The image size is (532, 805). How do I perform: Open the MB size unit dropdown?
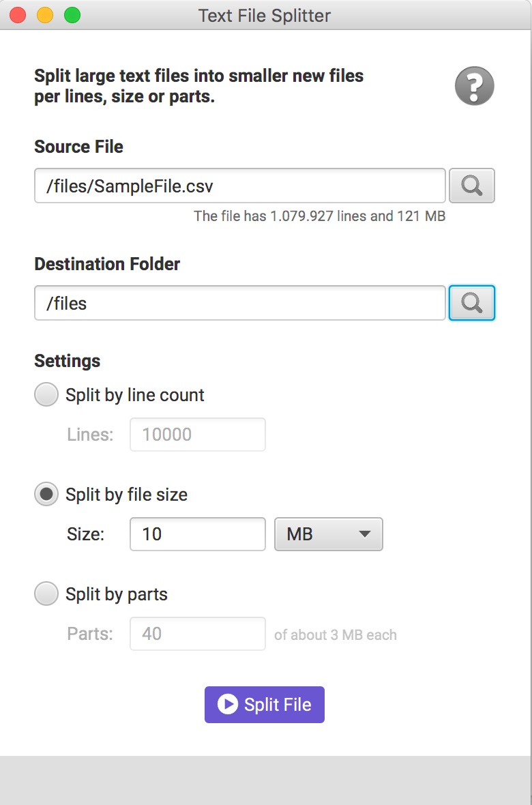coord(328,534)
